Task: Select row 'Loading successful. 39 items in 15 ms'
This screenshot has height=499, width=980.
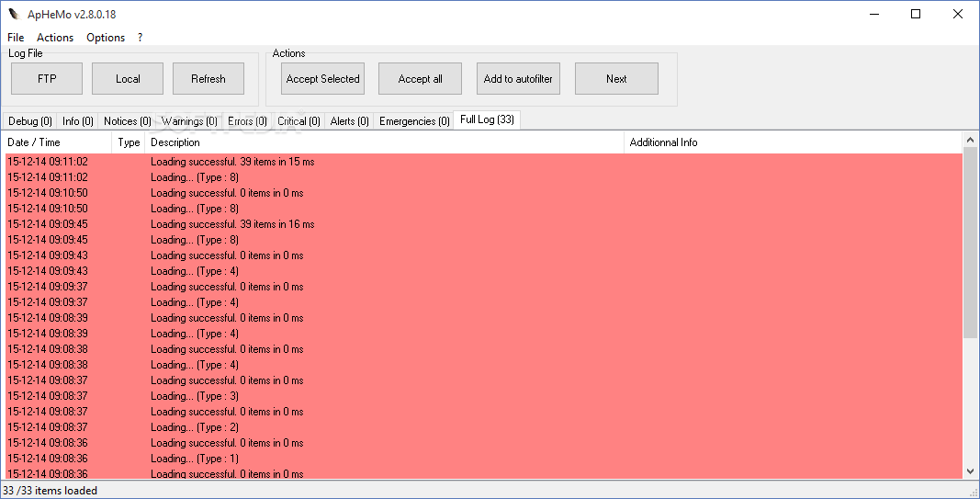Action: point(484,162)
